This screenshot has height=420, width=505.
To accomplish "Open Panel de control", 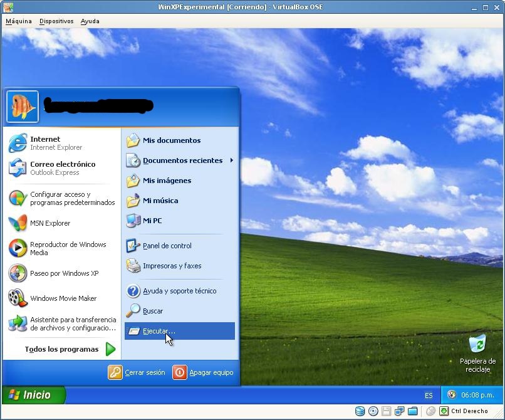I will pyautogui.click(x=179, y=246).
